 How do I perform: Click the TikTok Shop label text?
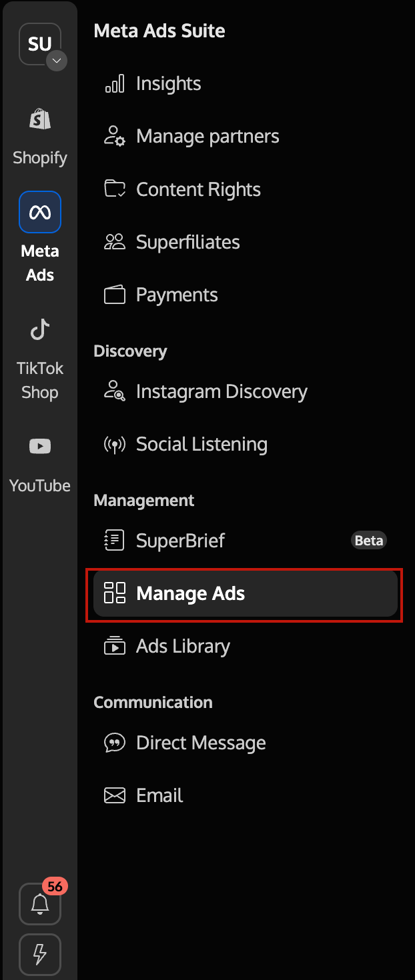pyautogui.click(x=40, y=381)
